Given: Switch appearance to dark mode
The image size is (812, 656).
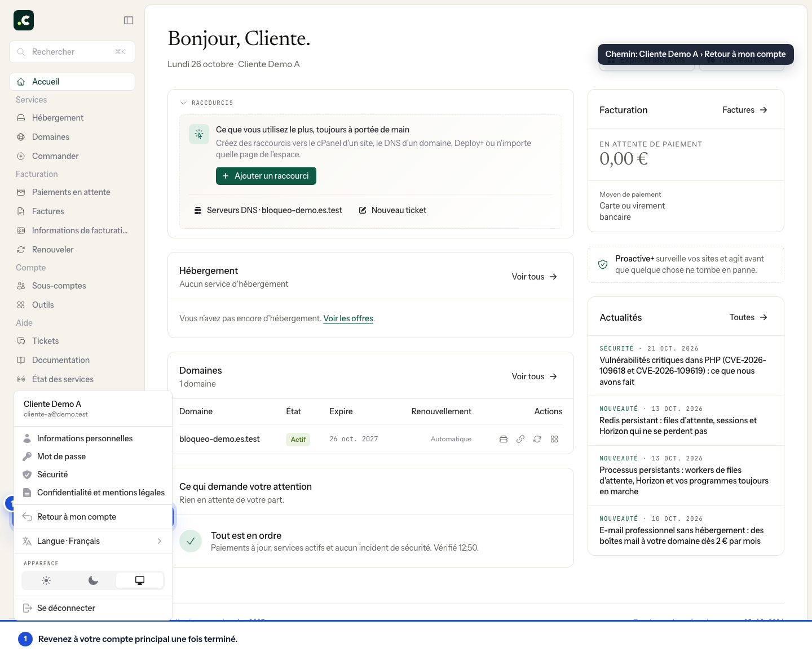Looking at the screenshot, I should (x=93, y=580).
